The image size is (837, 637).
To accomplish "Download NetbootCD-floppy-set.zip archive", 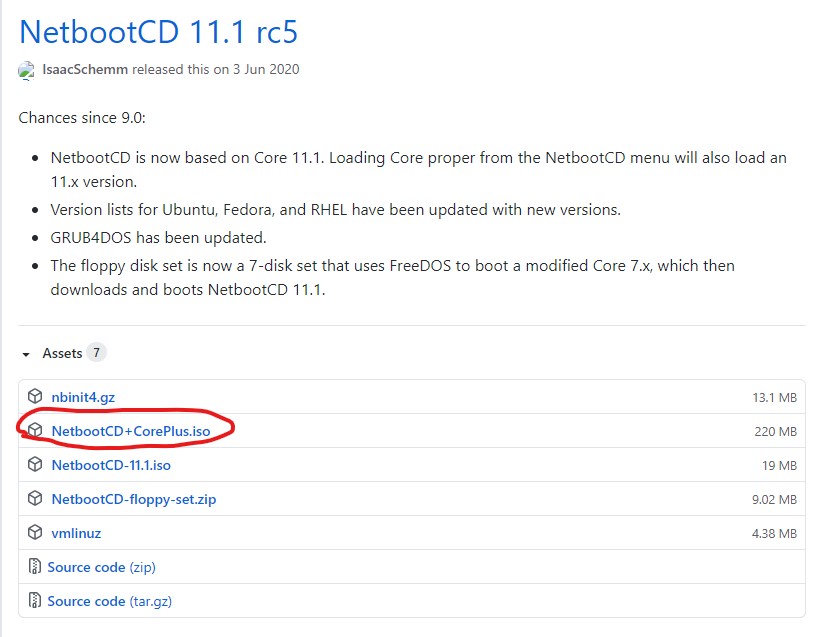I will click(133, 499).
